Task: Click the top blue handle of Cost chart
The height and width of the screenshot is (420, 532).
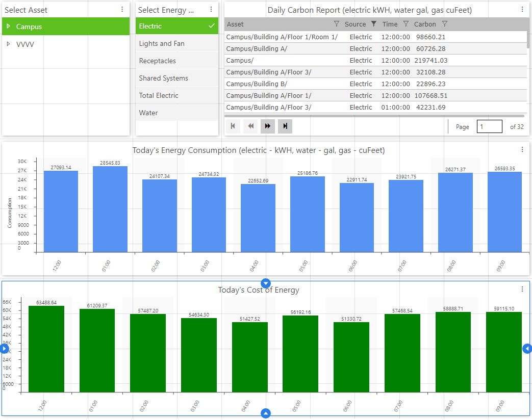Action: [x=266, y=283]
